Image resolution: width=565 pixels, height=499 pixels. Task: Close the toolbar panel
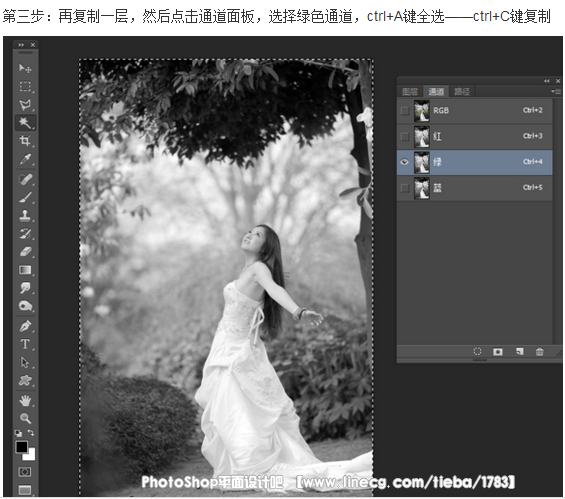click(x=33, y=45)
